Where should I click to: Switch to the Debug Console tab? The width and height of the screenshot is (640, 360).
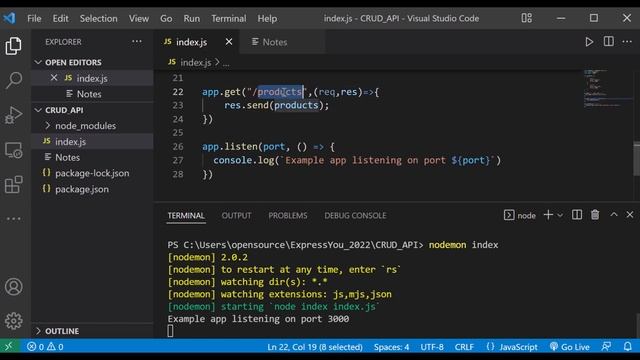355,216
